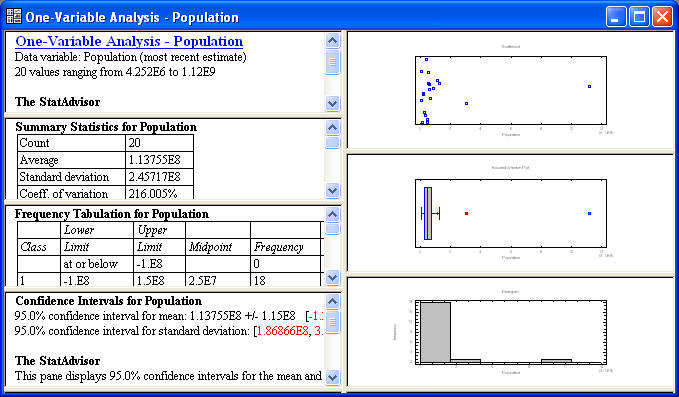This screenshot has width=679, height=397.
Task: Maximize the One-Variable Analysis window
Action: click(639, 17)
